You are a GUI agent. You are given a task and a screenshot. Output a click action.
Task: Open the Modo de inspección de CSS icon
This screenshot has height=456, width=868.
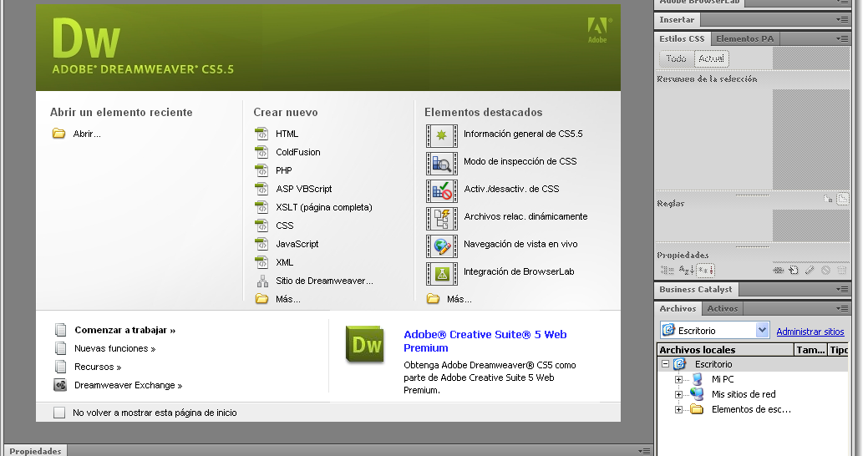(x=442, y=163)
